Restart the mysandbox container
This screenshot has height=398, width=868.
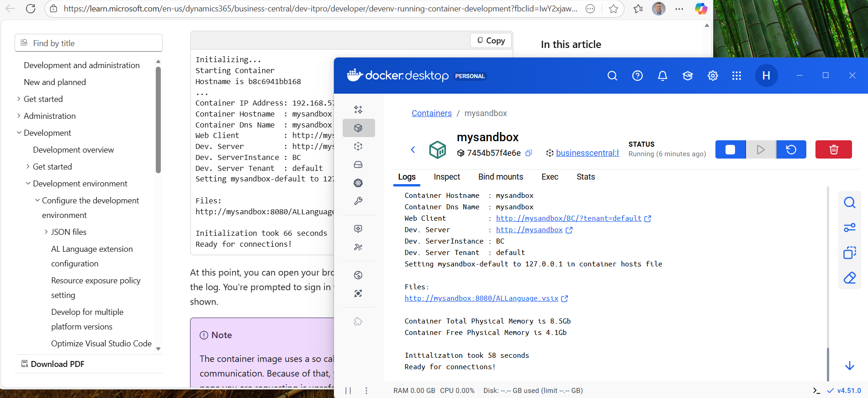[791, 149]
